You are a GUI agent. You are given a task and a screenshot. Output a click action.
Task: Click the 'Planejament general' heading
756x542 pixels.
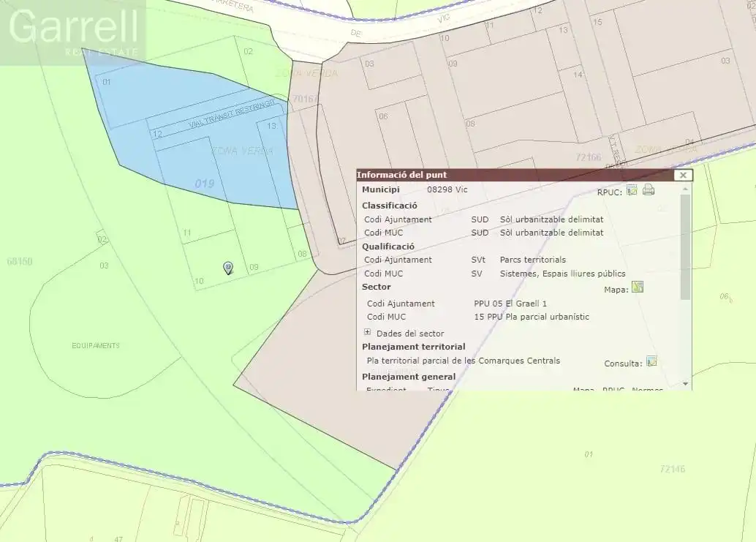click(x=409, y=377)
